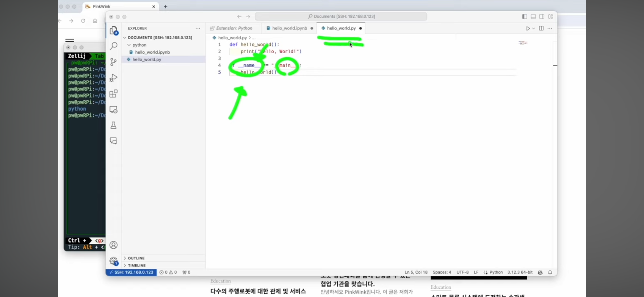This screenshot has width=644, height=297.
Task: Click the Accounts icon
Action: coord(113,245)
